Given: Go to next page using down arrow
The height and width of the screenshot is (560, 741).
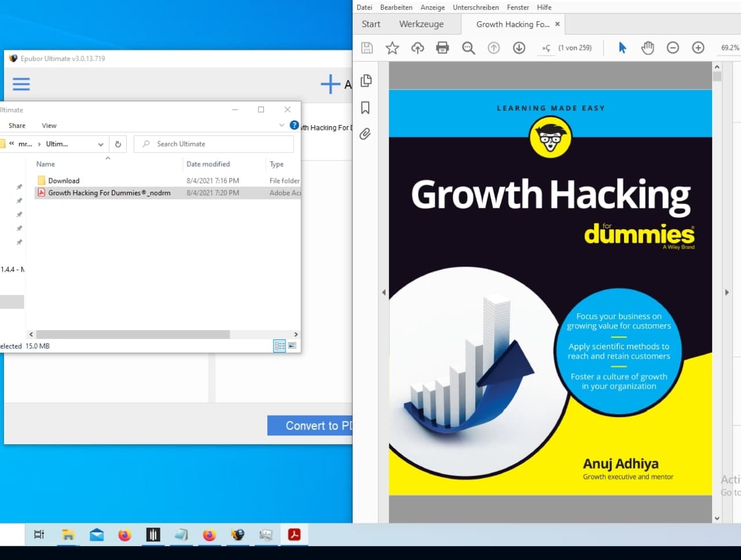Looking at the screenshot, I should click(519, 48).
